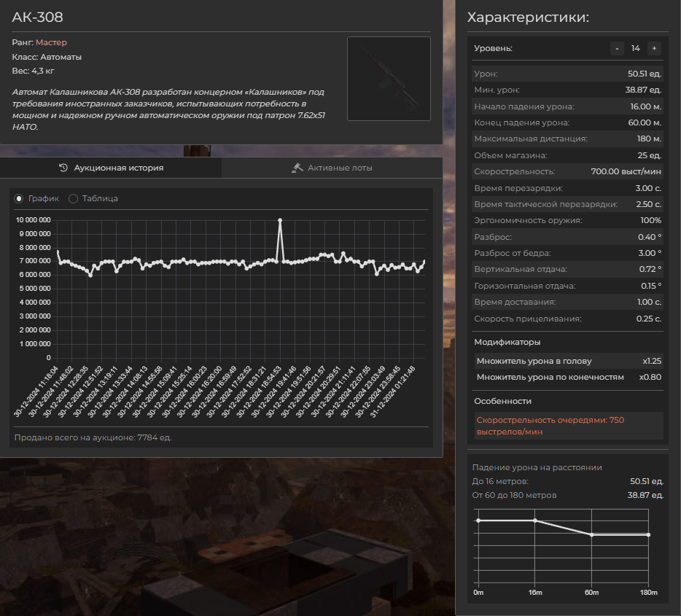Click the 0m point on damage falloff graph
This screenshot has width=681, height=616.
click(x=478, y=521)
